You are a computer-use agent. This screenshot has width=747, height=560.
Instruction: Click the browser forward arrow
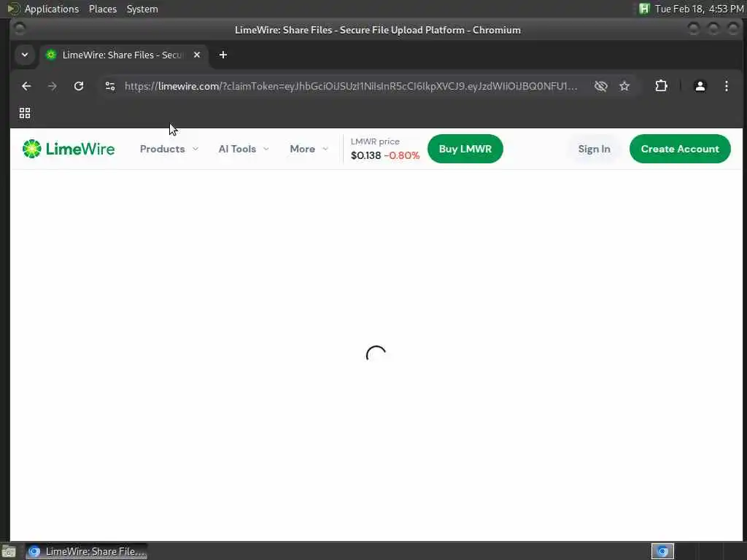coord(53,86)
